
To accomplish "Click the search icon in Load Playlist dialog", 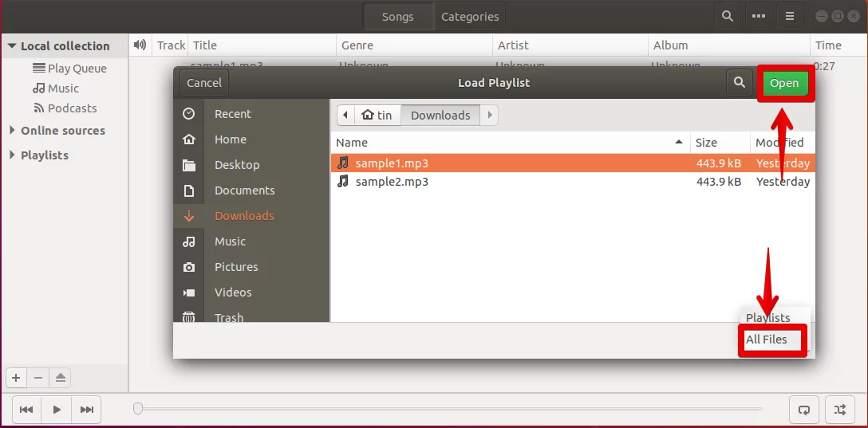I will [739, 82].
